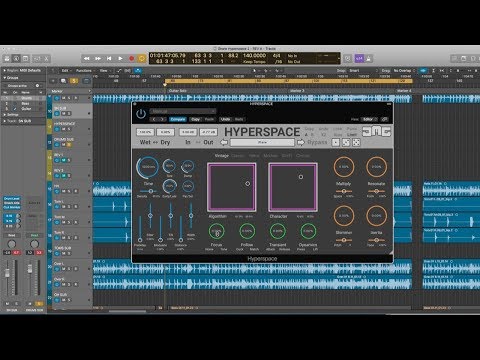
Task: Click the red Record button
Action: [x=131, y=59]
